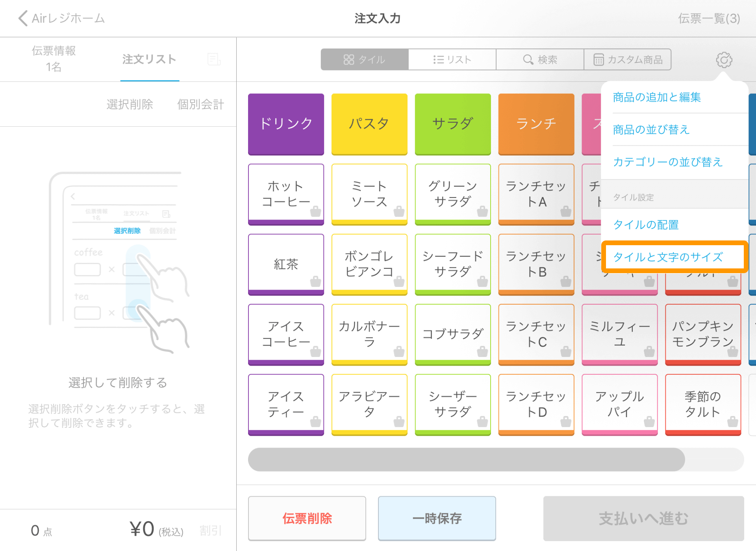Add 季節のタルト to the order
Viewport: 756px width, 551px height.
(703, 405)
